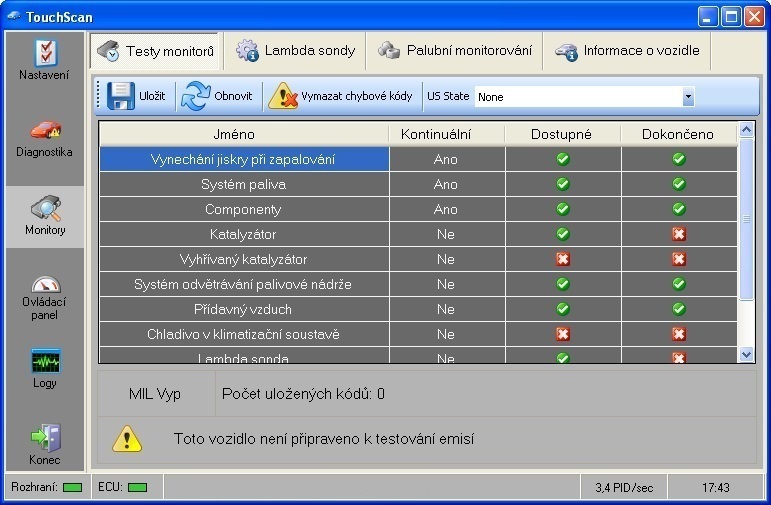Screen dimensions: 771x505
Task: Click Dostupné check for Katalyzátor row
Action: pos(563,234)
